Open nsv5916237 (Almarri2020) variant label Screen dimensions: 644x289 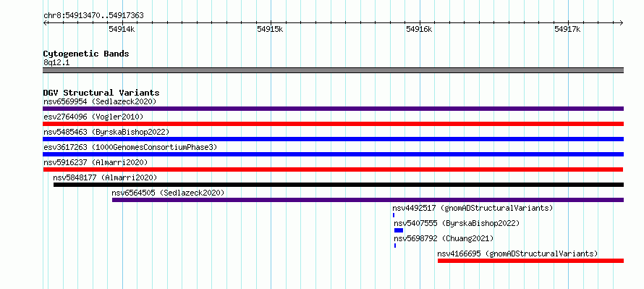click(96, 162)
